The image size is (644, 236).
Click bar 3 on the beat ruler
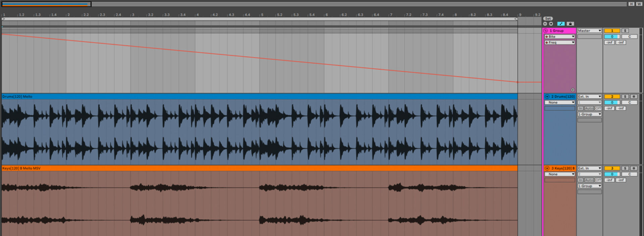coord(133,15)
